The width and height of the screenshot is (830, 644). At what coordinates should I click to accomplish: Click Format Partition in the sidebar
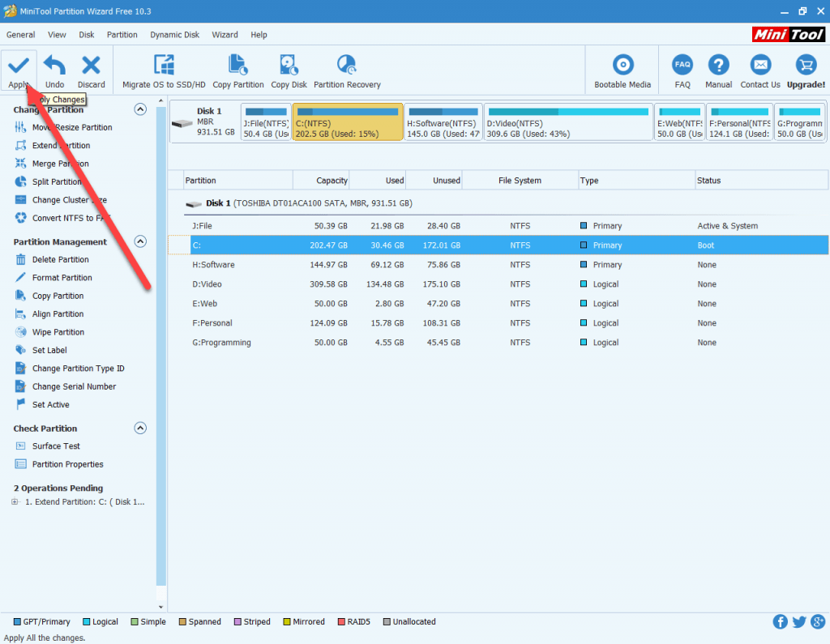click(62, 278)
